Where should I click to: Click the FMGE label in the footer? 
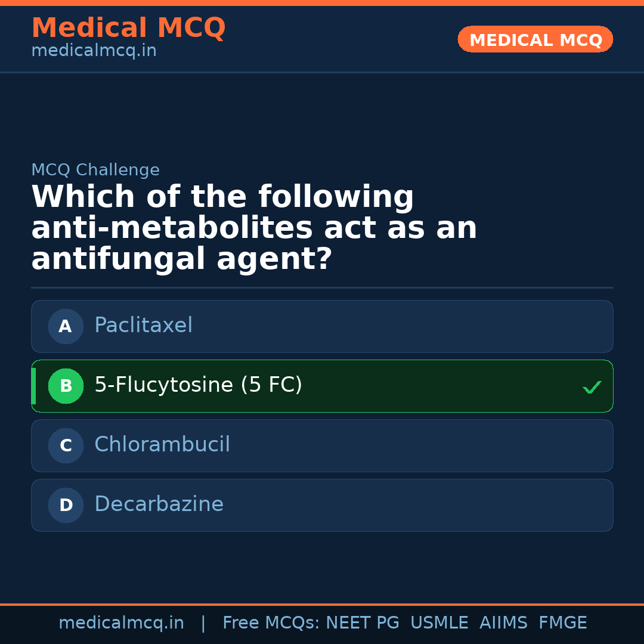tap(562, 623)
